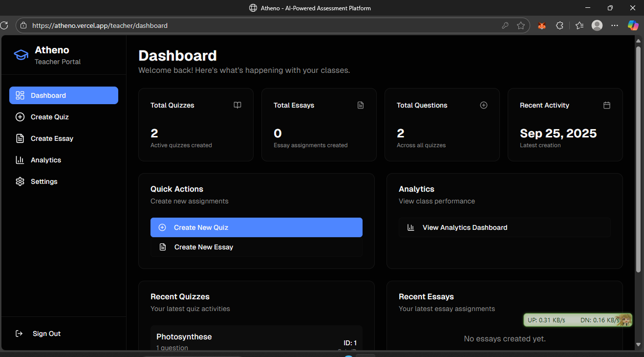Click the browser reload icon

(4, 25)
